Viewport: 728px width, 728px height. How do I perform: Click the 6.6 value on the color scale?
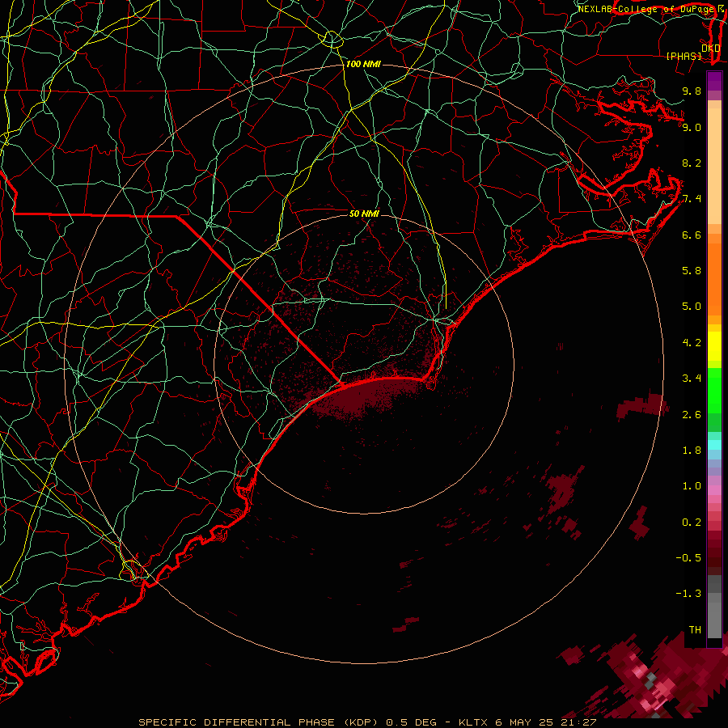pyautogui.click(x=692, y=235)
